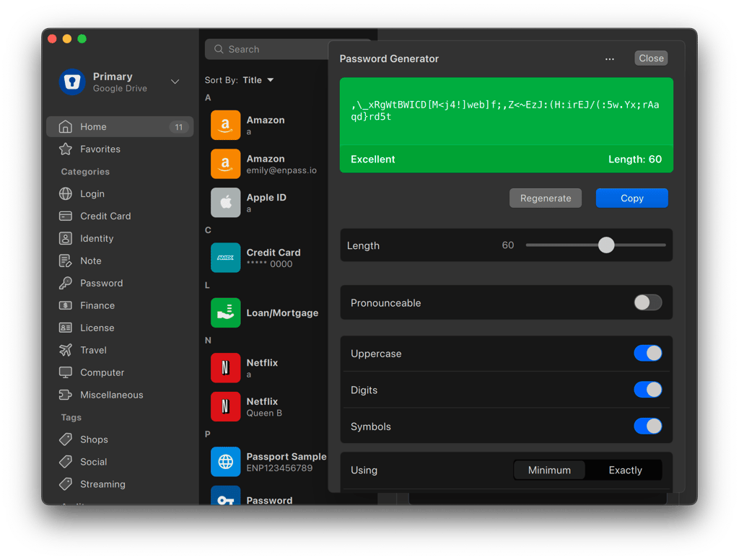Open the Home section

120,127
